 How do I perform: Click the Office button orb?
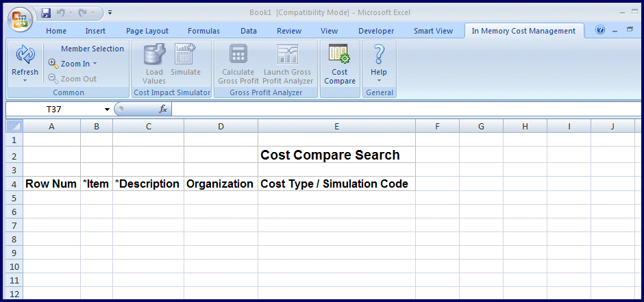coord(20,20)
